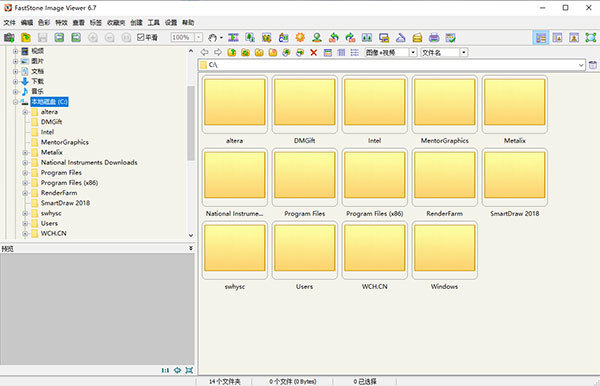Select the 音乐 node in tree
600x386 pixels.
(x=38, y=91)
